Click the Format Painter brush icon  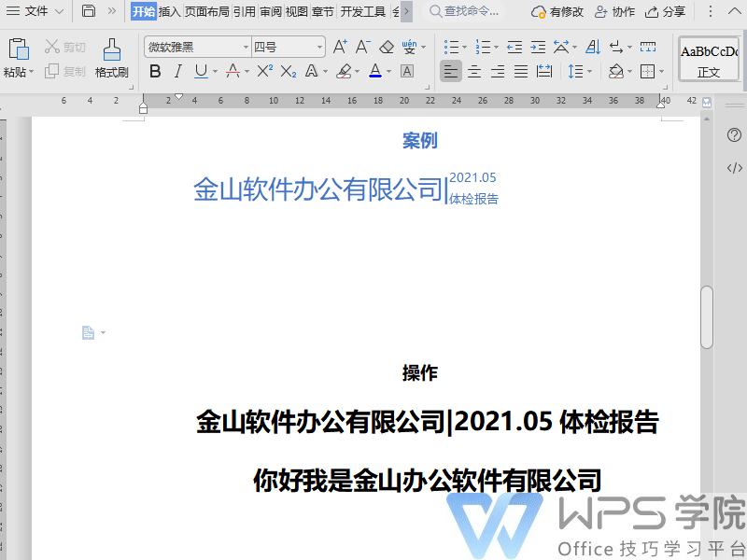point(112,49)
